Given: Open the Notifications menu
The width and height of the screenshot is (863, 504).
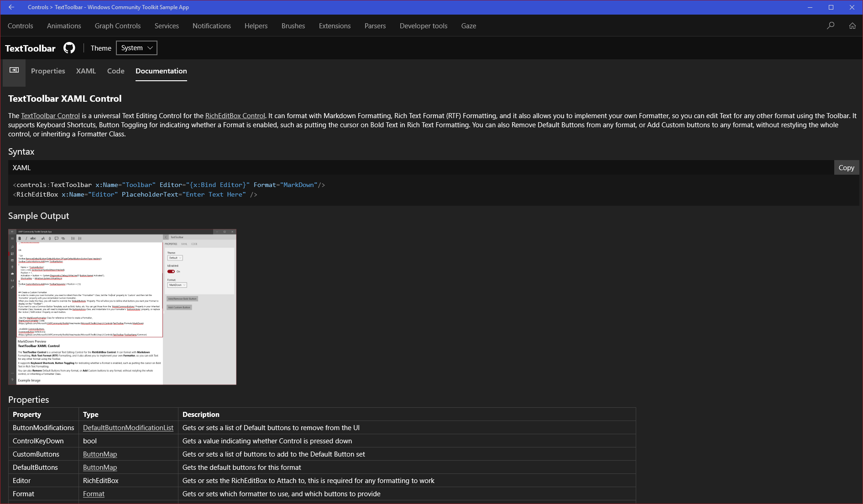Looking at the screenshot, I should [x=212, y=26].
